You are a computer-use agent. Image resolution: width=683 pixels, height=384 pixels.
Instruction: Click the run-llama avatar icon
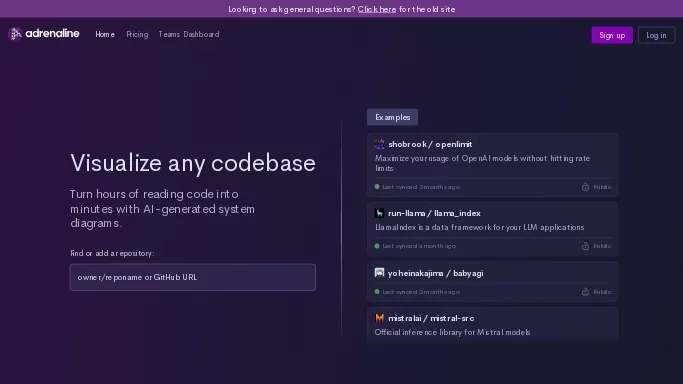379,213
